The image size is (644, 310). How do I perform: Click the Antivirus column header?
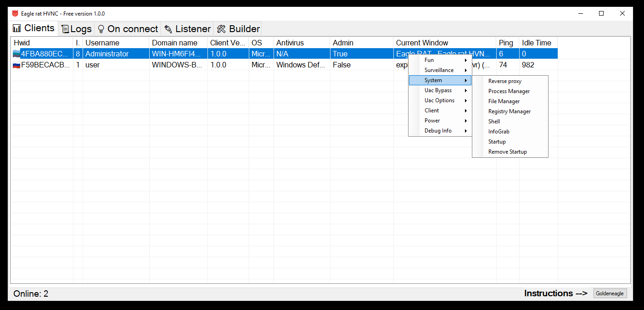point(290,43)
